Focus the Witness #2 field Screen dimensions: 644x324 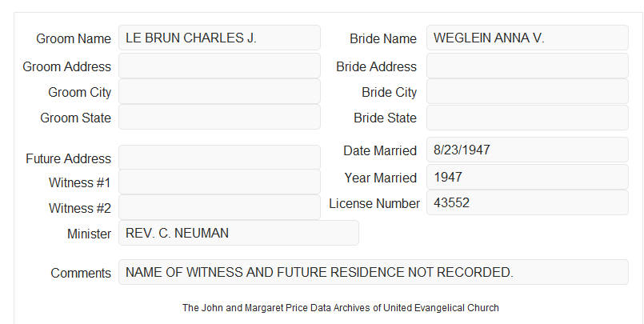(x=219, y=207)
